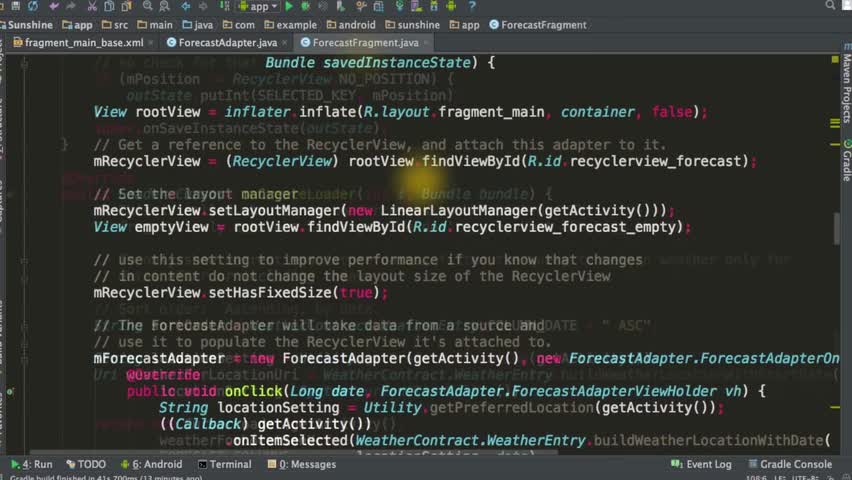852x480 pixels.
Task: Select the com breadcrumb folder
Action: pos(239,25)
